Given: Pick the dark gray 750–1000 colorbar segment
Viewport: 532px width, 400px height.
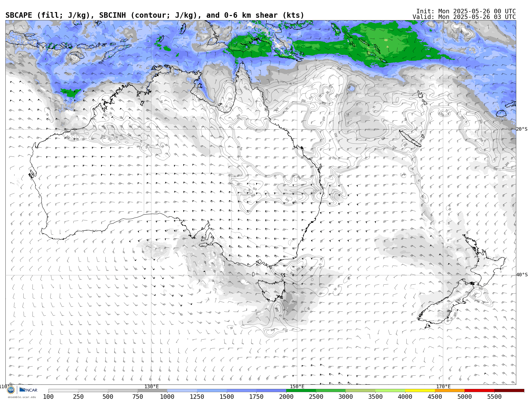Looking at the screenshot, I should tap(152, 391).
